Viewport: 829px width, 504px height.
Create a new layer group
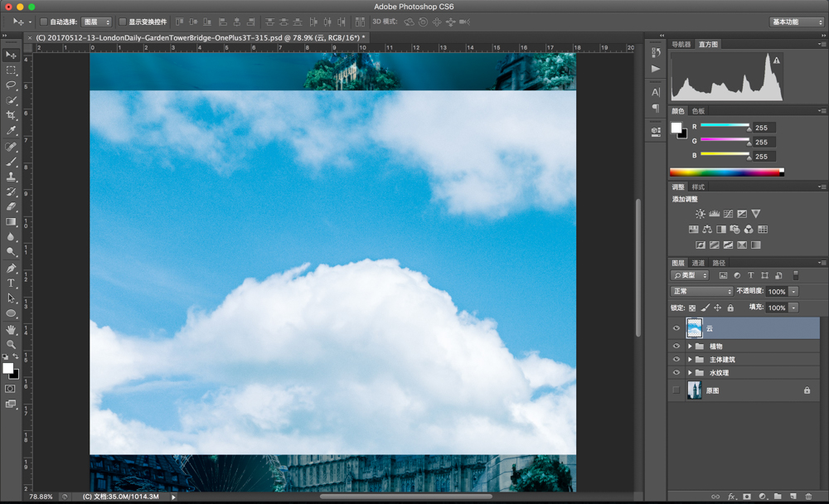778,497
